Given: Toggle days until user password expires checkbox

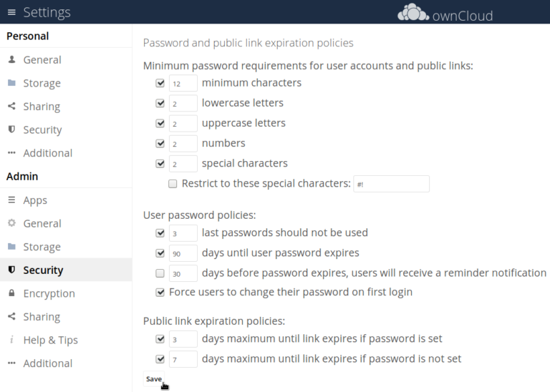Looking at the screenshot, I should click(160, 253).
